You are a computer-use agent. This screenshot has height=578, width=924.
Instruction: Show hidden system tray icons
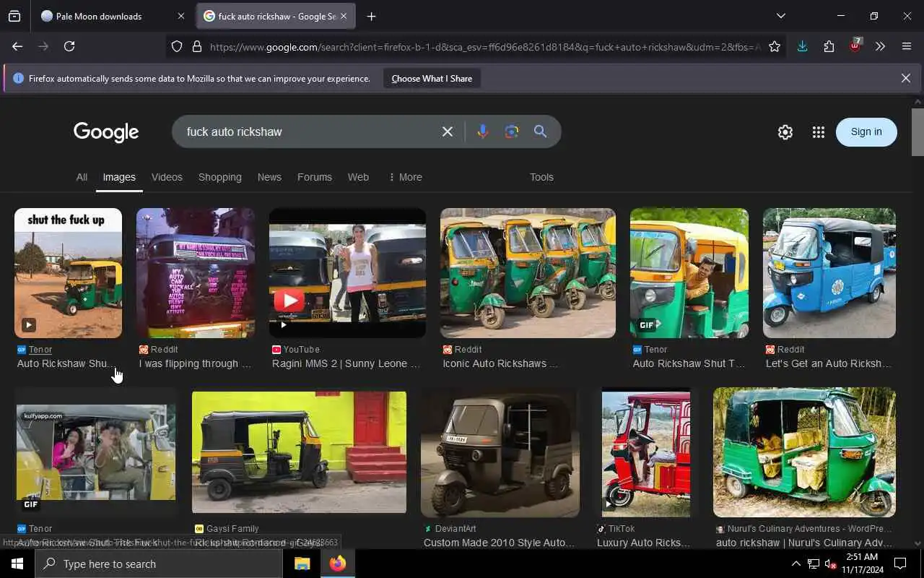tap(796, 564)
